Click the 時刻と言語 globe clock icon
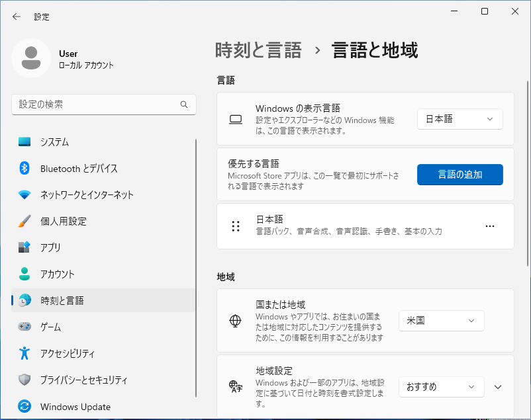 (x=24, y=300)
